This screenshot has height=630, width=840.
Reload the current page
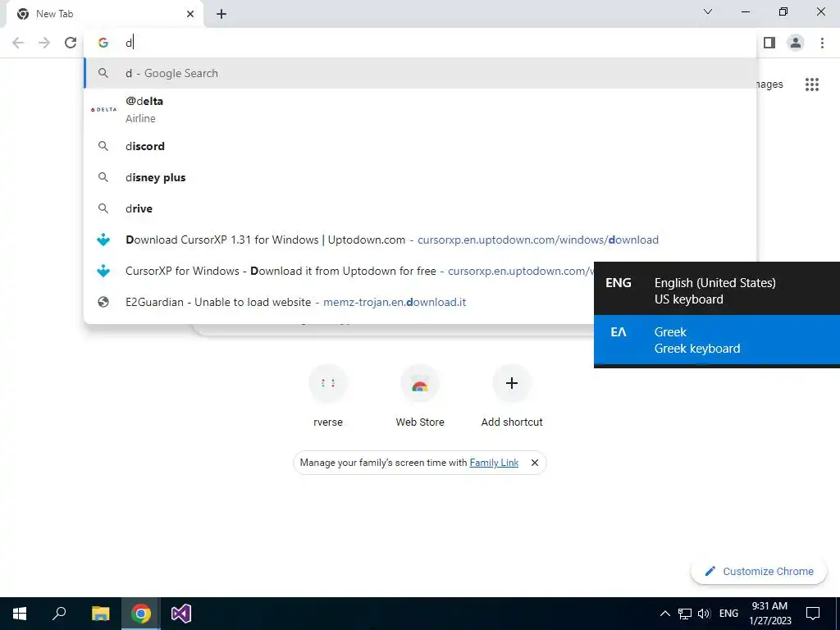coord(71,43)
